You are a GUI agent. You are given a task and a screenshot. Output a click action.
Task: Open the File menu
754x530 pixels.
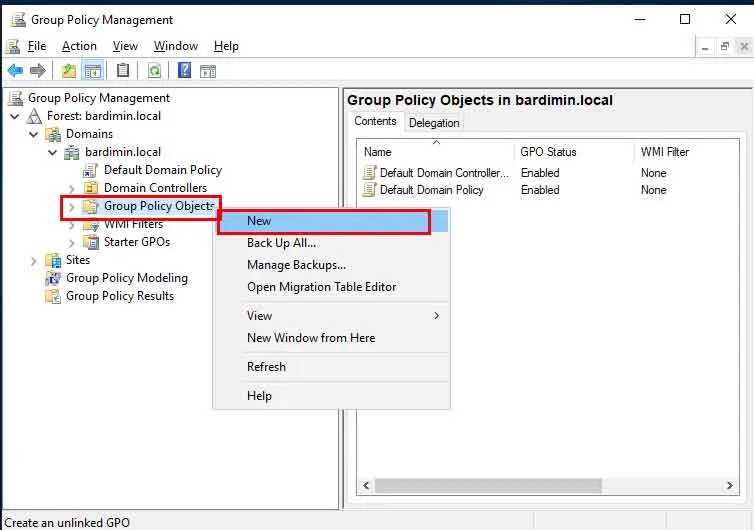pyautogui.click(x=37, y=46)
